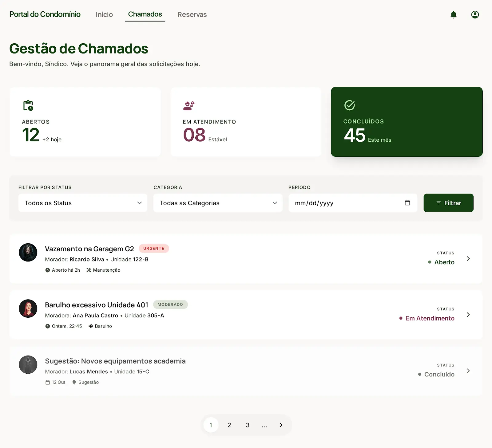Screen dimensions: 492x448
Task: Open the Período date picker calendar
Action: (407, 203)
